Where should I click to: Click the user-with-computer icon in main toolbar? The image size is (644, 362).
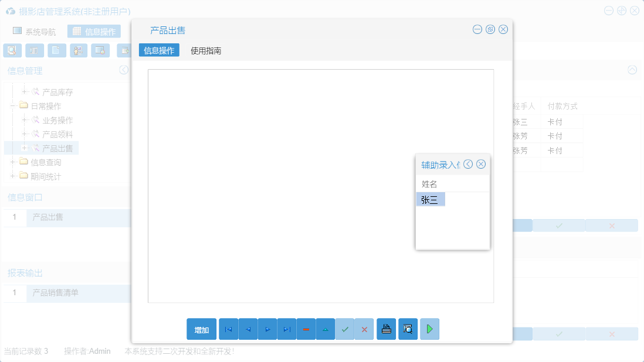tap(79, 50)
